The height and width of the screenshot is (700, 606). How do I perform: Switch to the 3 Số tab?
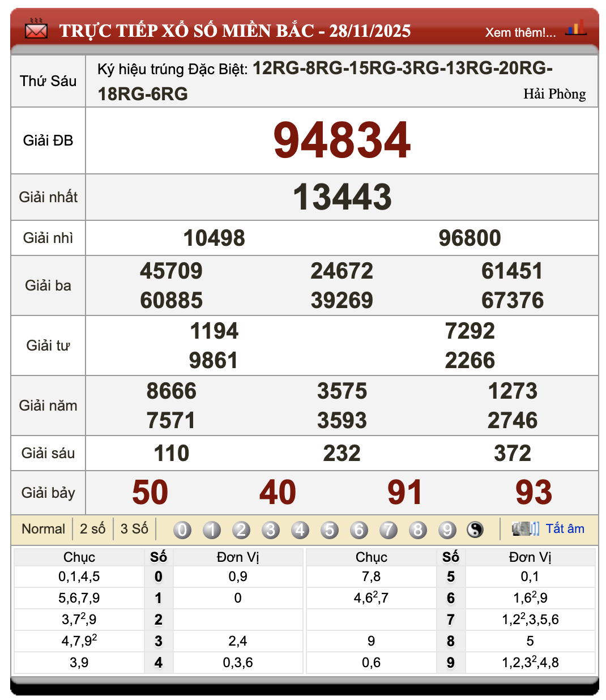tap(134, 528)
